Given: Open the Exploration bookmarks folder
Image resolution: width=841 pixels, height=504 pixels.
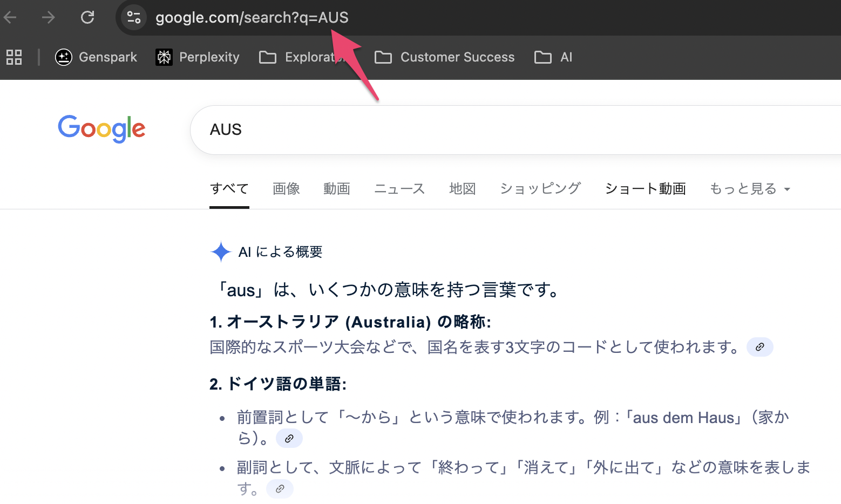Looking at the screenshot, I should click(302, 57).
